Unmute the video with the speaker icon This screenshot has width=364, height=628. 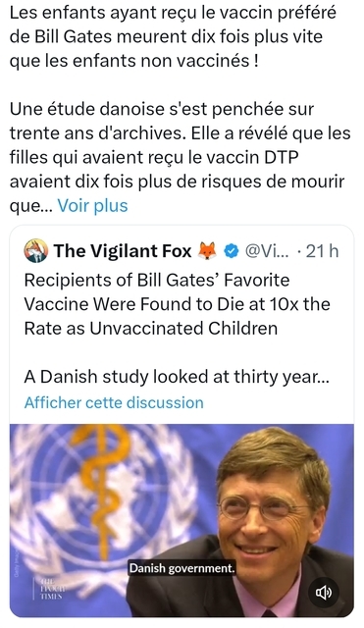pos(324,593)
